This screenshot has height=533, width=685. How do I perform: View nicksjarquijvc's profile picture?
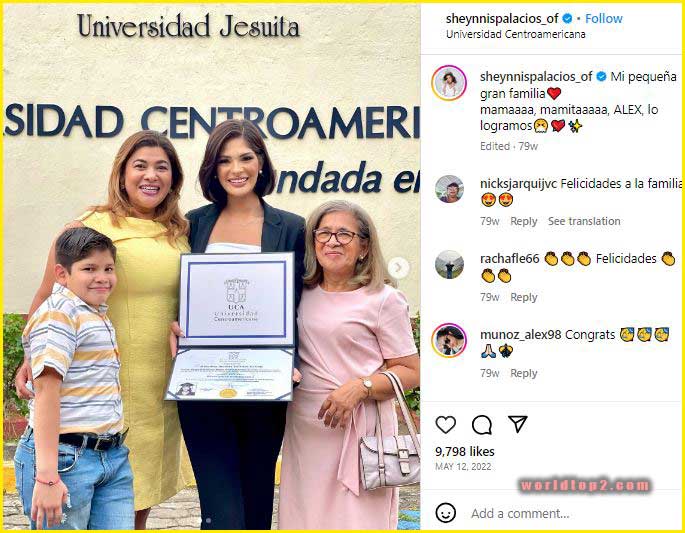coord(449,189)
